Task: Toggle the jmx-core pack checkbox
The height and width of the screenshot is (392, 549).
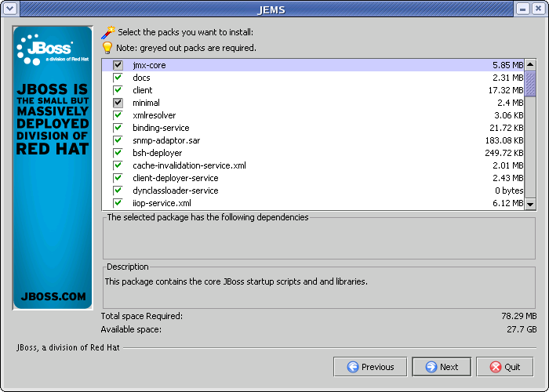Action: click(x=118, y=65)
